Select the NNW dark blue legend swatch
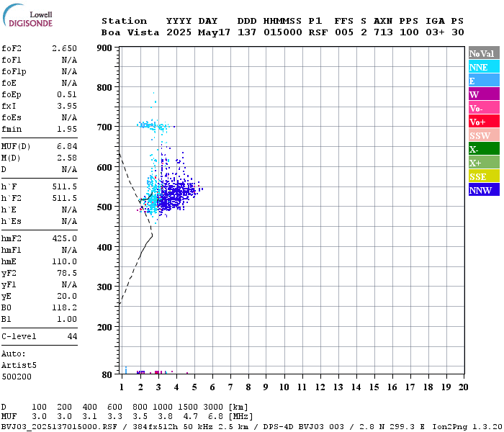The width and height of the screenshot is (504, 432). [484, 190]
